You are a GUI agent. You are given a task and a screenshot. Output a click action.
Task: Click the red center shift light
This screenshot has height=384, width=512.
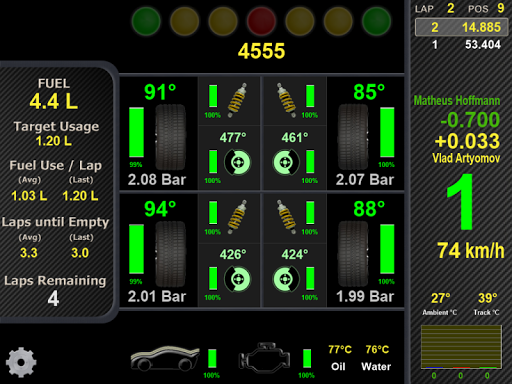point(261,21)
